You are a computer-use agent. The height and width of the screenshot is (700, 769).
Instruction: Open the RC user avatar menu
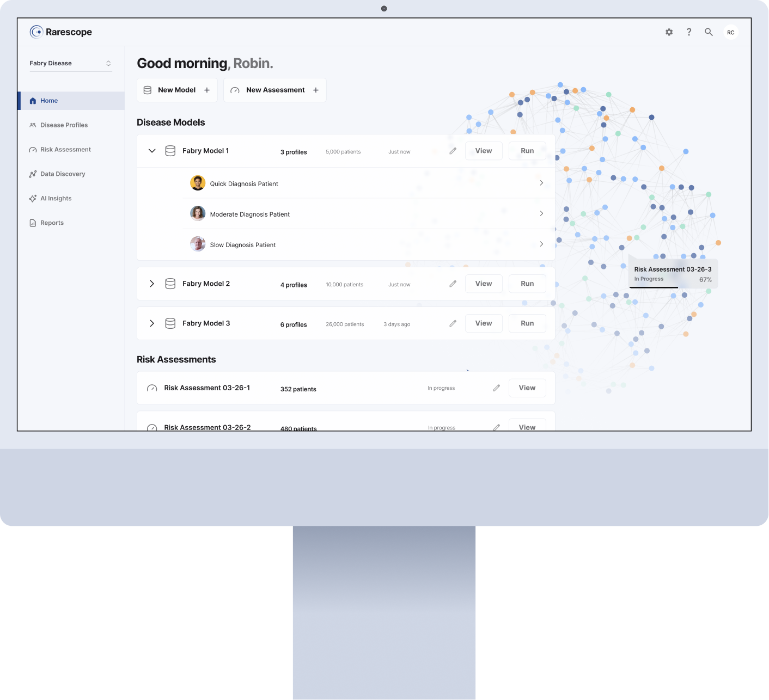731,32
